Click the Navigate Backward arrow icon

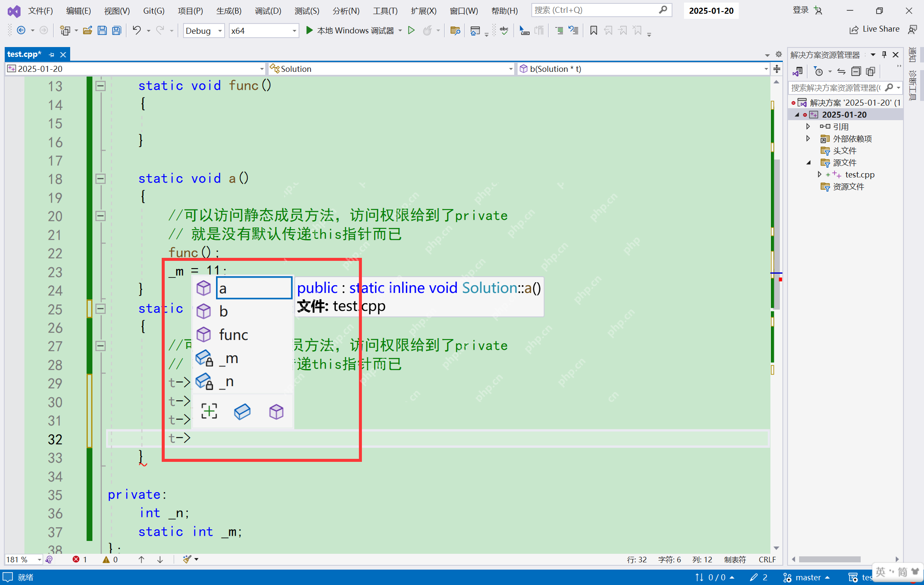coord(21,30)
